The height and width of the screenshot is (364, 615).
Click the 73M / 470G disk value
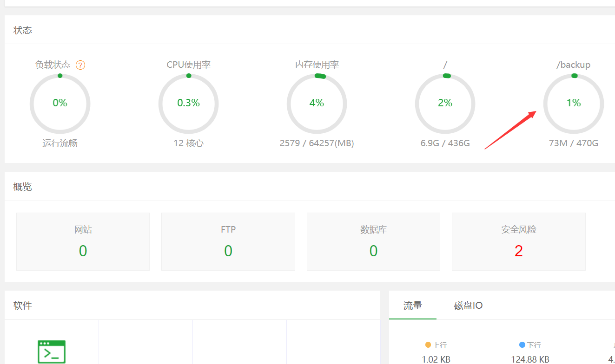[x=574, y=143]
